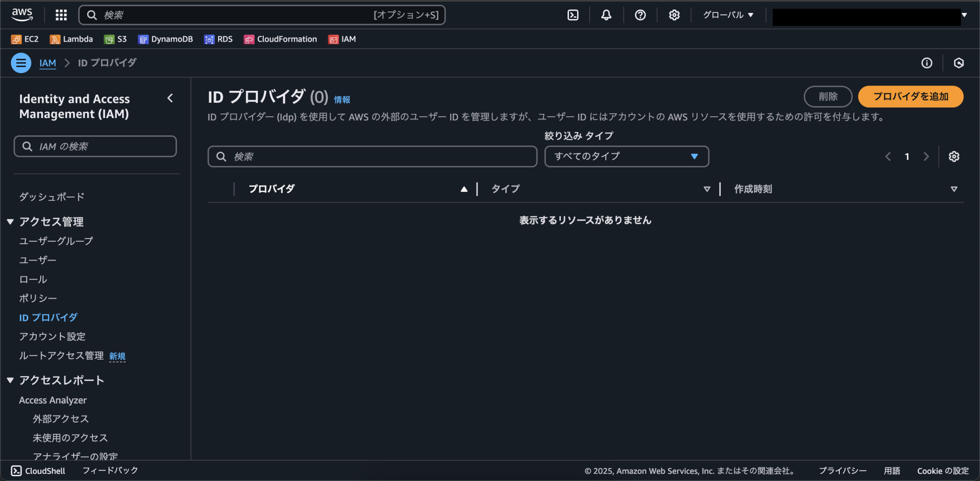The height and width of the screenshot is (481, 980).
Task: Open the help menu question mark icon
Action: pos(640,15)
